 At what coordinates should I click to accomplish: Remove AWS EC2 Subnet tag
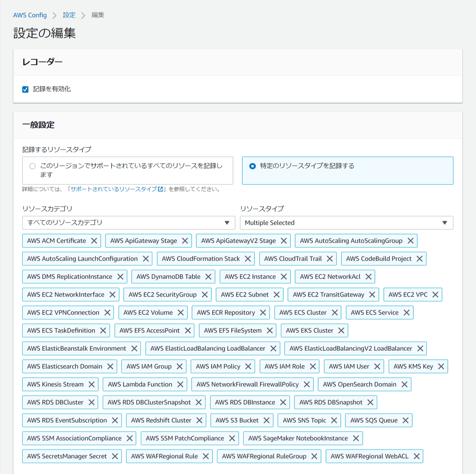[x=276, y=295]
